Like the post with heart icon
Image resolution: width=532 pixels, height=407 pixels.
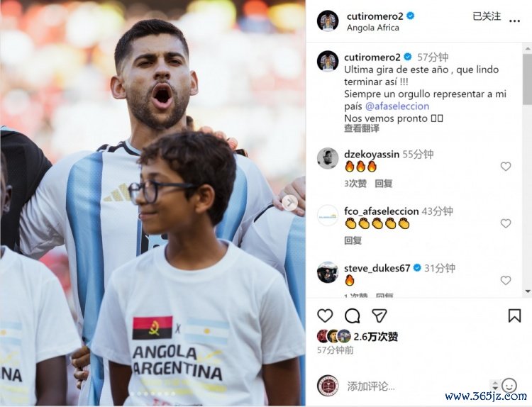tap(325, 316)
